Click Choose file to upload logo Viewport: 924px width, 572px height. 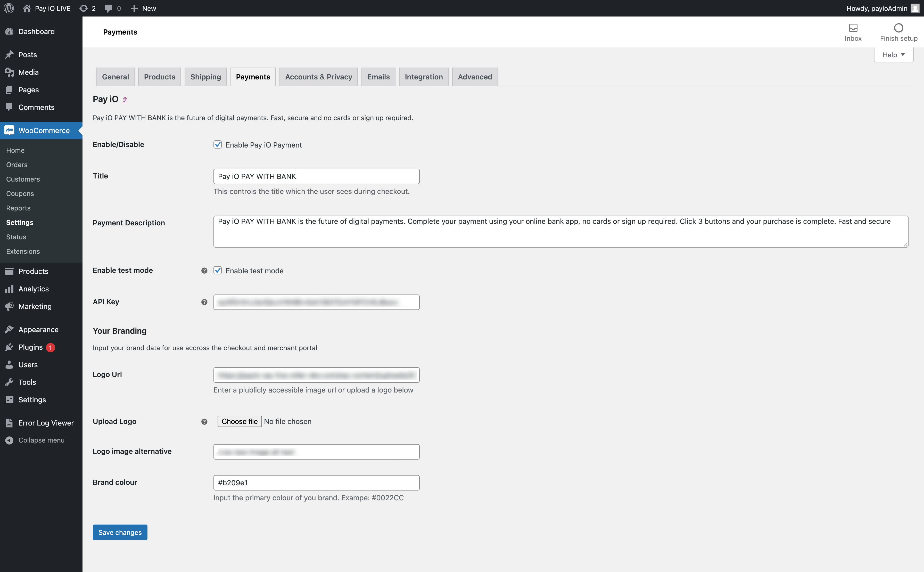coord(239,421)
